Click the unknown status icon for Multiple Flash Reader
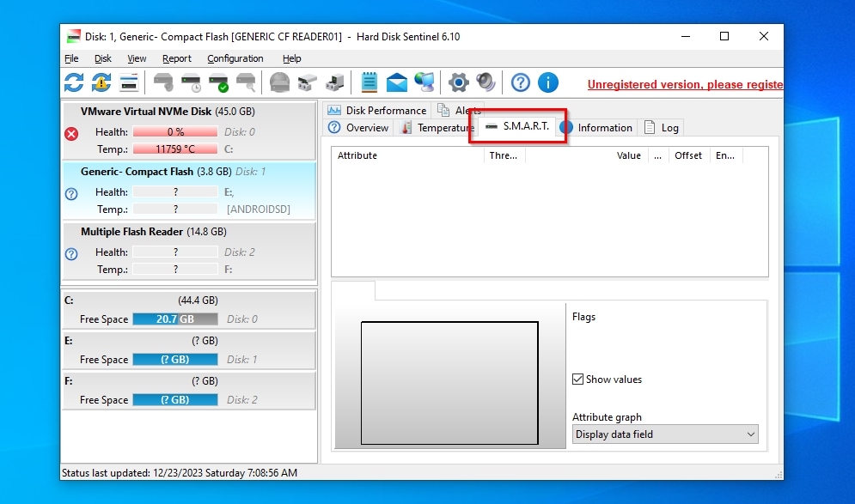 tap(71, 254)
